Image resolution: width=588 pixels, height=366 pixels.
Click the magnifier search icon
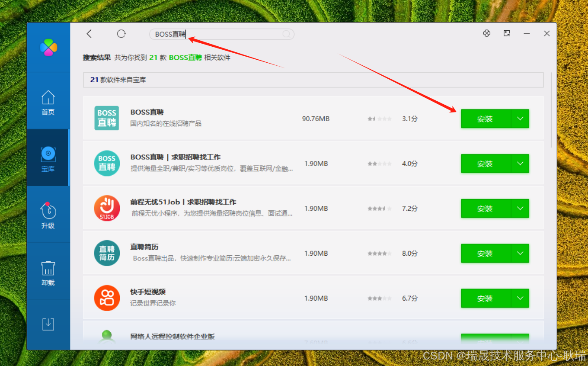[x=287, y=34]
